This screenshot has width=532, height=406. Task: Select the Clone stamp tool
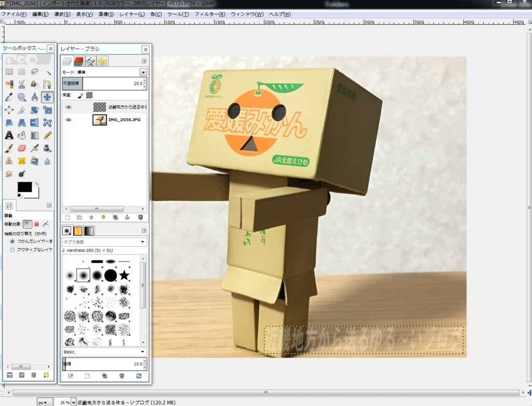(9, 161)
